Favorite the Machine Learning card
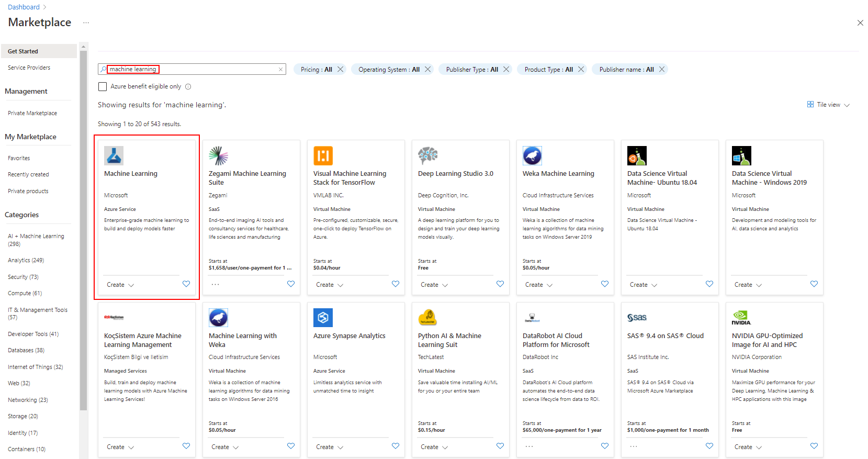Image resolution: width=868 pixels, height=459 pixels. 186,284
